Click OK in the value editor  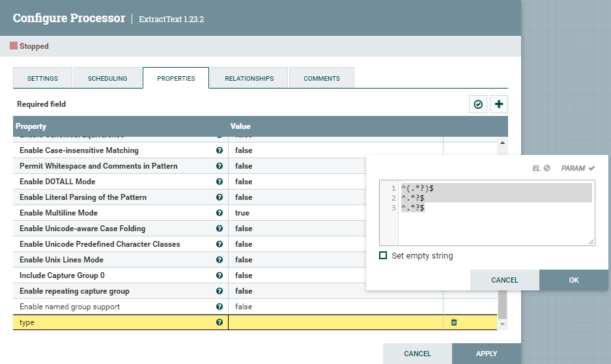coord(574,280)
